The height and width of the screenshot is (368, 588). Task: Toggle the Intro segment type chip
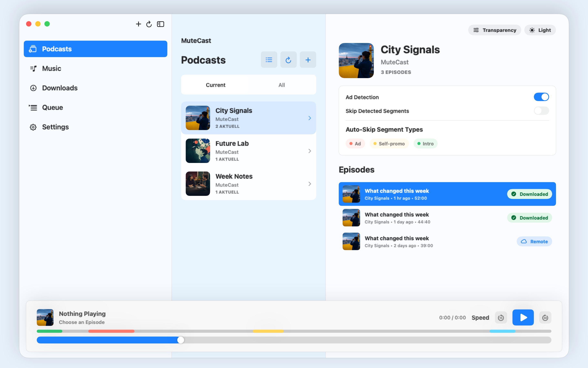tap(425, 144)
